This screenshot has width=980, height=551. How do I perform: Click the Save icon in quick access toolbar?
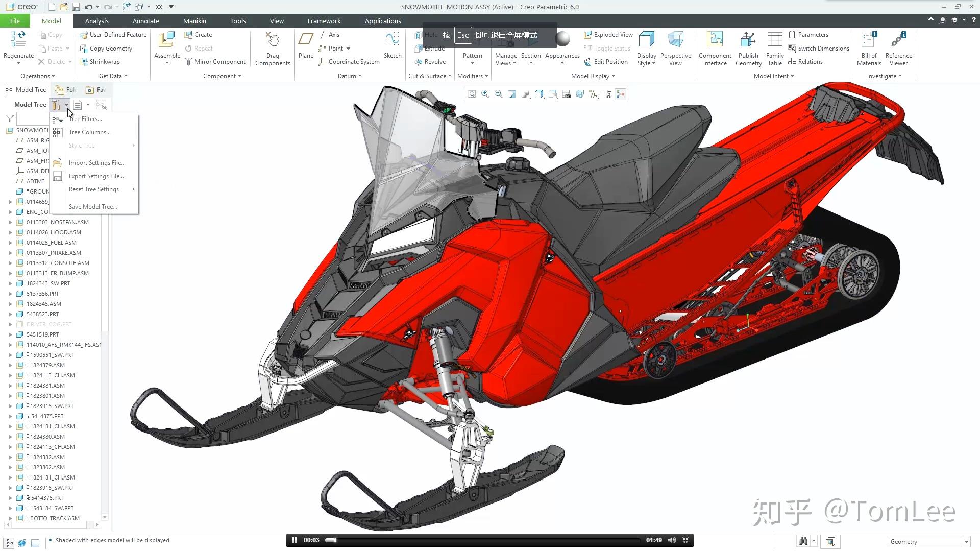(x=76, y=7)
